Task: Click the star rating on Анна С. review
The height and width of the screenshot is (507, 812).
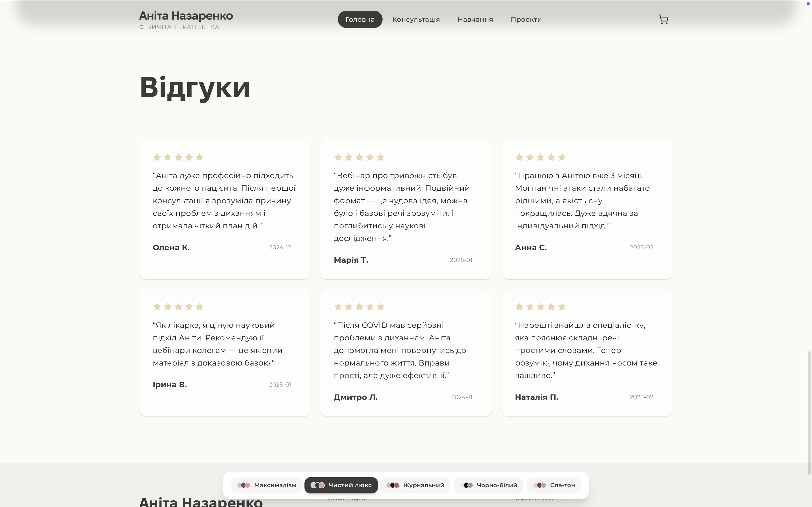Action: [540, 157]
